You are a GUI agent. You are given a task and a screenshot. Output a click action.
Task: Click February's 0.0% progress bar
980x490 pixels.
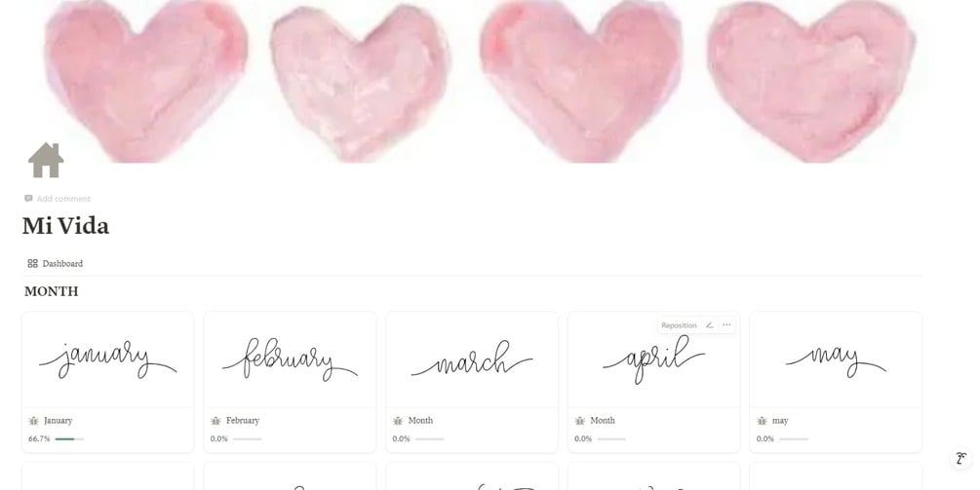tap(248, 438)
